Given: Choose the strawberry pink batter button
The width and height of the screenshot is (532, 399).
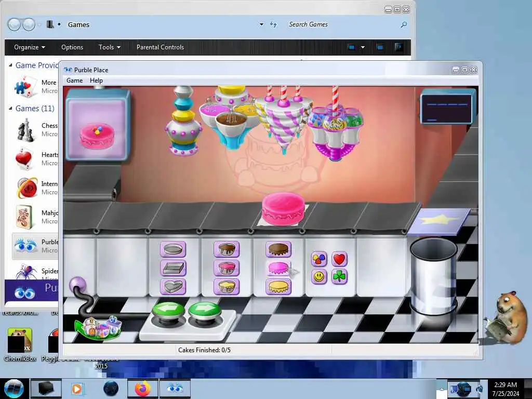Looking at the screenshot, I should pyautogui.click(x=227, y=268).
